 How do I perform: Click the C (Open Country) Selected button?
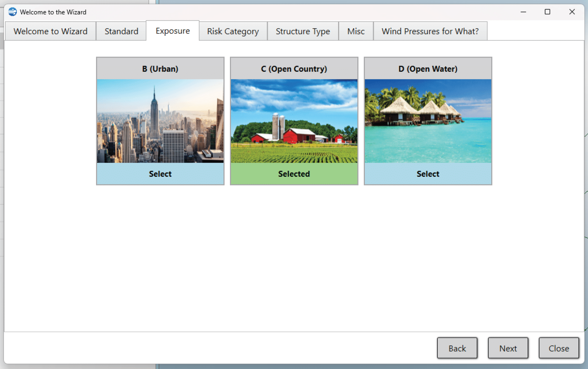[x=294, y=174]
